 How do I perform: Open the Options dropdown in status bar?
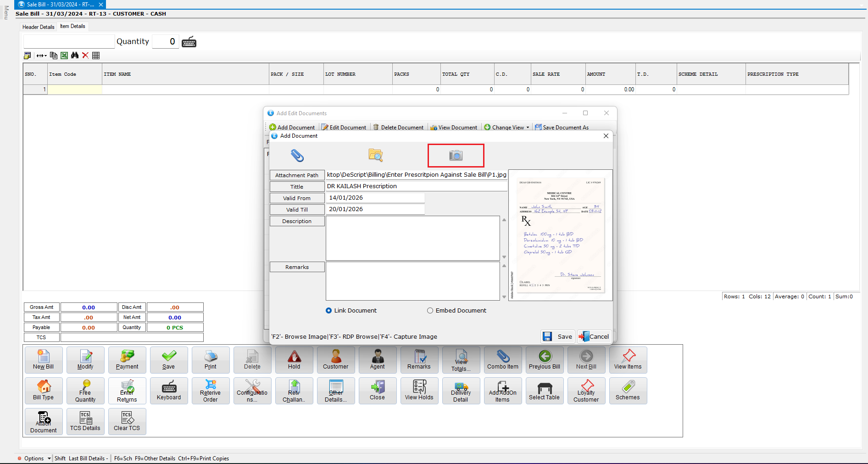coord(49,458)
